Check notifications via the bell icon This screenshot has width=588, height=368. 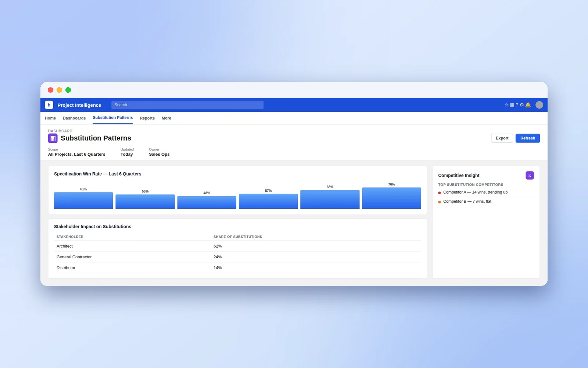pos(528,105)
